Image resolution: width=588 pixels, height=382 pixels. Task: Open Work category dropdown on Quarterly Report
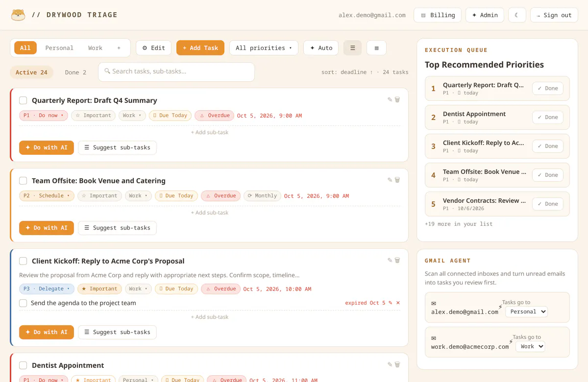[132, 116]
